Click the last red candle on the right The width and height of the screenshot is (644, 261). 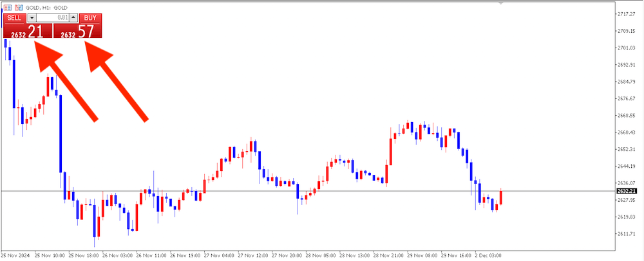(500, 197)
